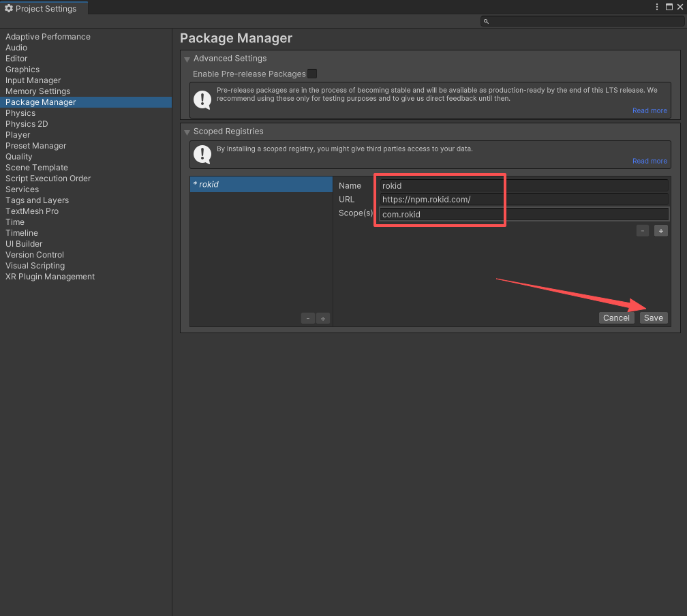The image size is (687, 616).
Task: Select XR Plugin Management in sidebar
Action: pos(50,277)
